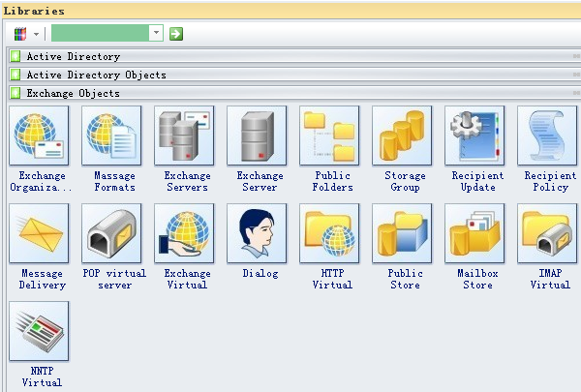Select the NNTP Virtual shape
The image size is (581, 392).
click(39, 330)
